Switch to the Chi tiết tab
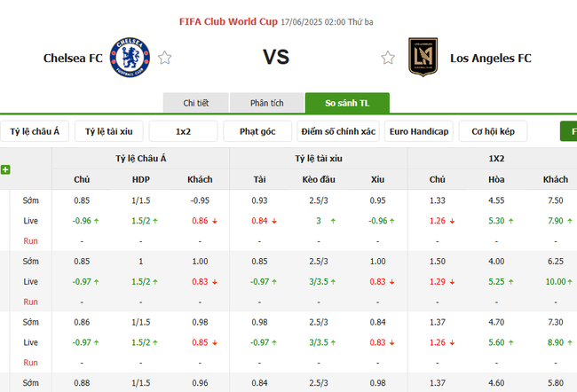The width and height of the screenshot is (577, 392). [x=196, y=103]
